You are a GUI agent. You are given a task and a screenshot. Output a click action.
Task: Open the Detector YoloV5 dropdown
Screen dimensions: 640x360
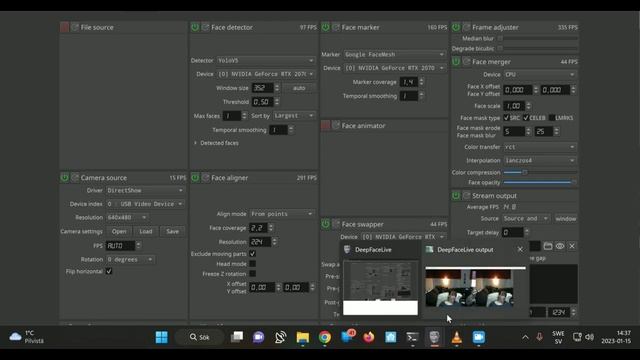[266, 60]
